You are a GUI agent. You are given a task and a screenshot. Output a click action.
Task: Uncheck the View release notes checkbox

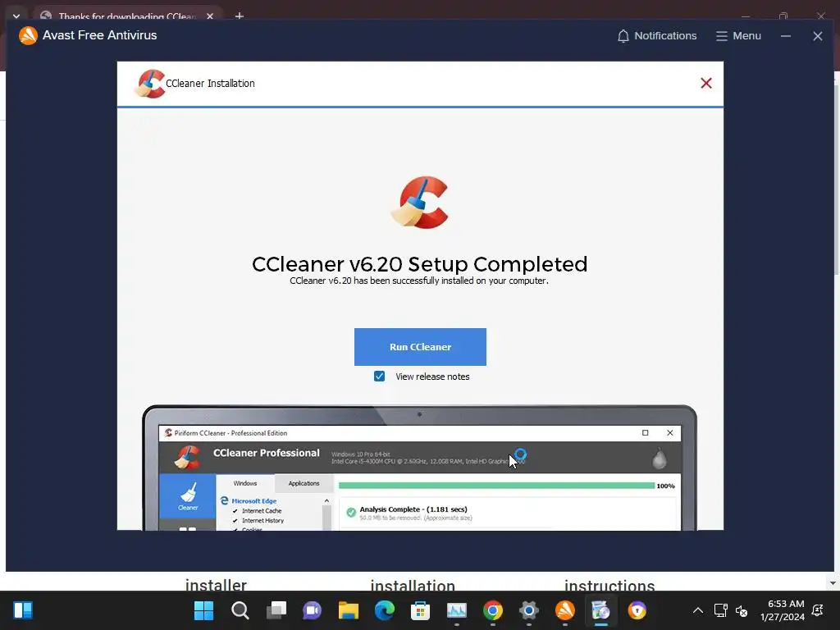379,376
